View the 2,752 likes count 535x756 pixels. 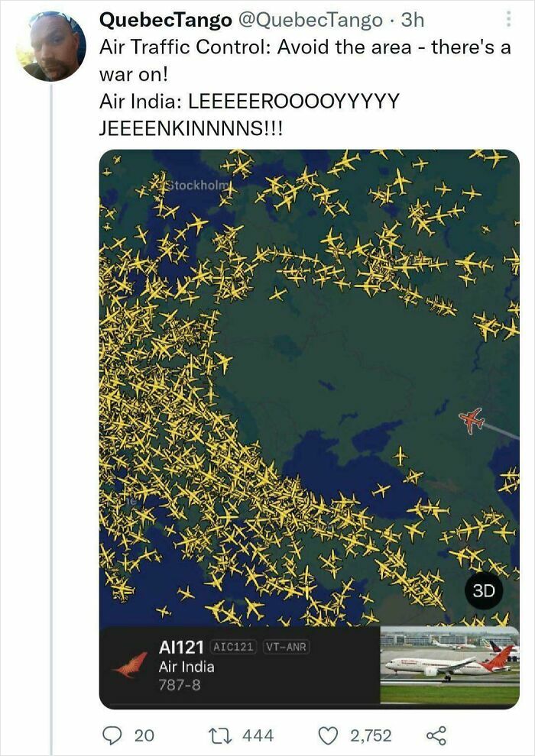[x=371, y=735]
